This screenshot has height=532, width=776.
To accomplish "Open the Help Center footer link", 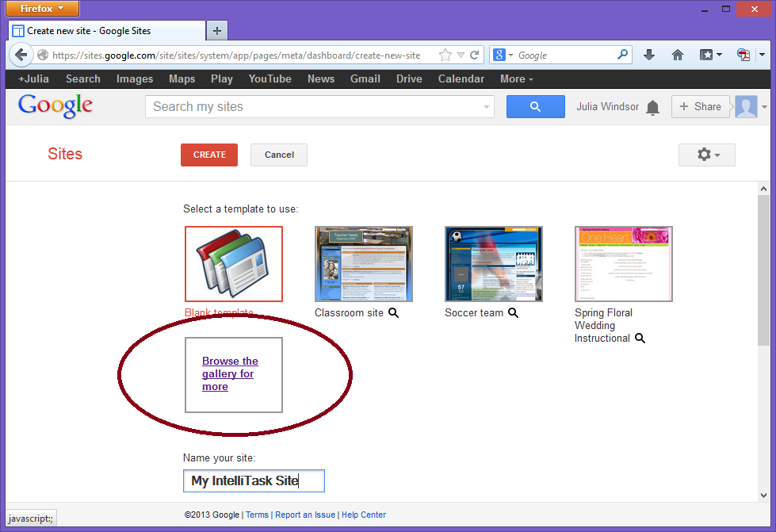I will click(364, 515).
